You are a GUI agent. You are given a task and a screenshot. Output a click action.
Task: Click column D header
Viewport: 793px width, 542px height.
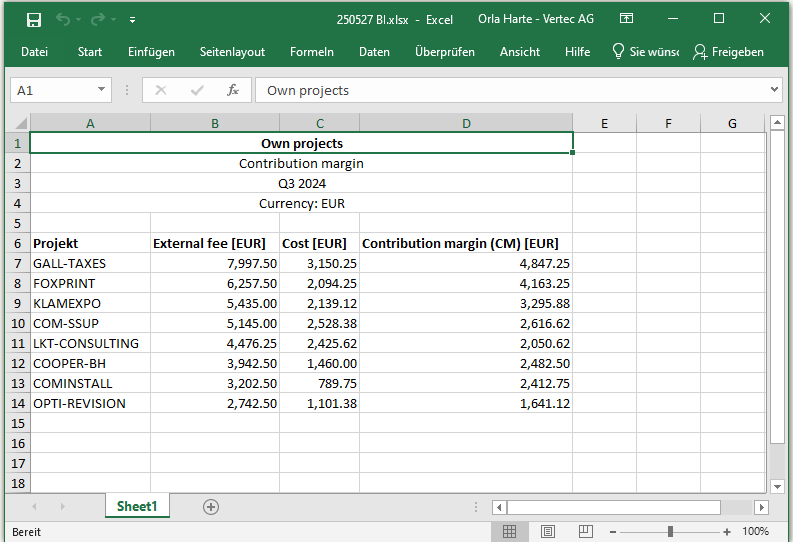466,123
